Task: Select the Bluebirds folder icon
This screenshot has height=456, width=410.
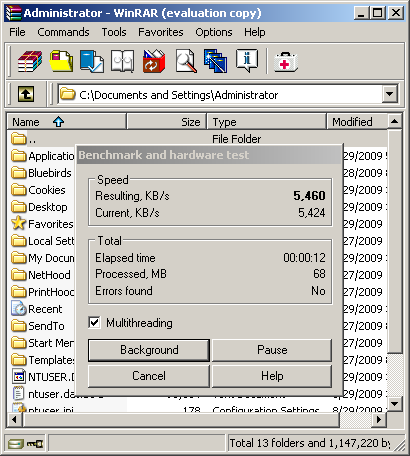Action: [18, 172]
